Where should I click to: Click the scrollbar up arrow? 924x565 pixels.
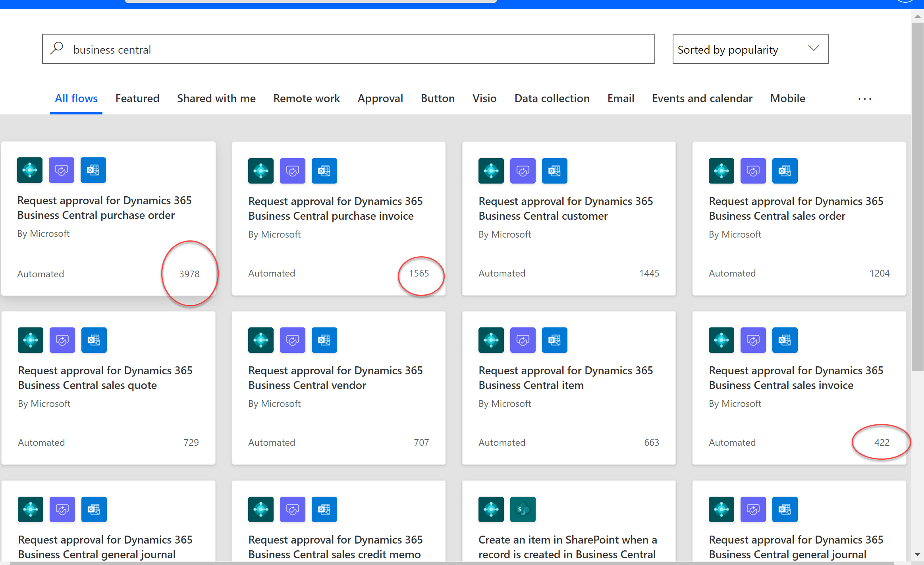[x=917, y=16]
